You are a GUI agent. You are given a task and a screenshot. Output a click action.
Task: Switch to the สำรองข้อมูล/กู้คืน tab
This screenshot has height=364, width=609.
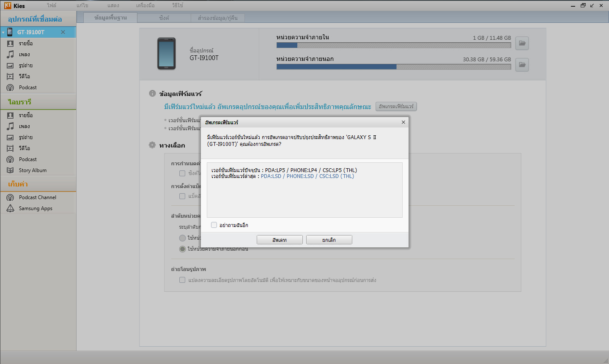[217, 18]
